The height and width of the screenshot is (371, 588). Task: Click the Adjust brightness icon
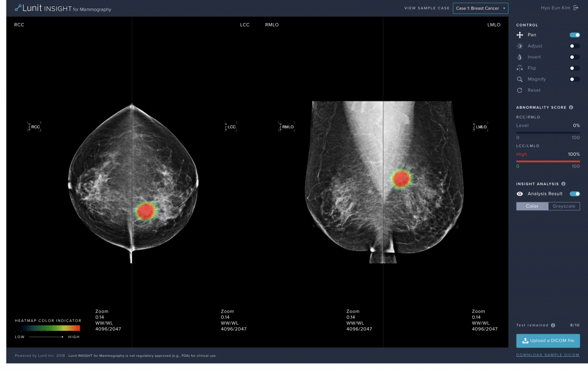point(520,46)
